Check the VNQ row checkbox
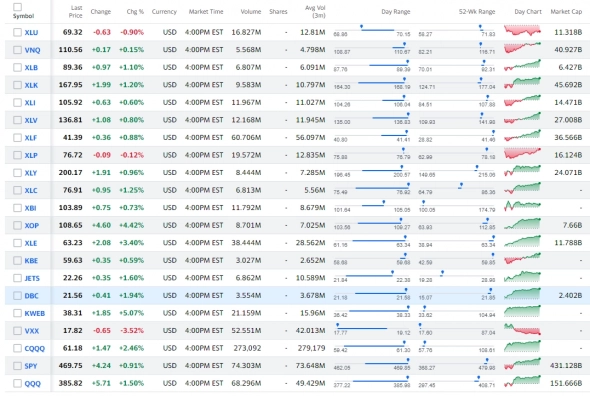 17,50
